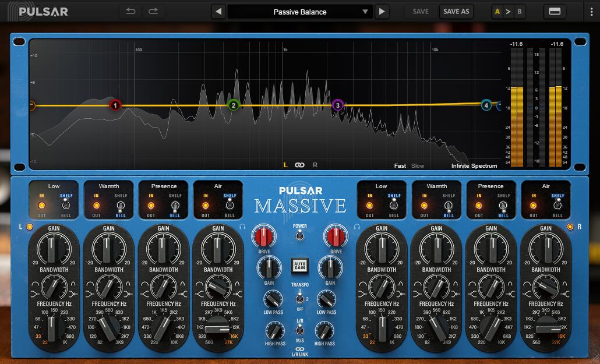Click left Presence band FREQUENCY knob
The height and width of the screenshot is (364, 600).
click(163, 328)
